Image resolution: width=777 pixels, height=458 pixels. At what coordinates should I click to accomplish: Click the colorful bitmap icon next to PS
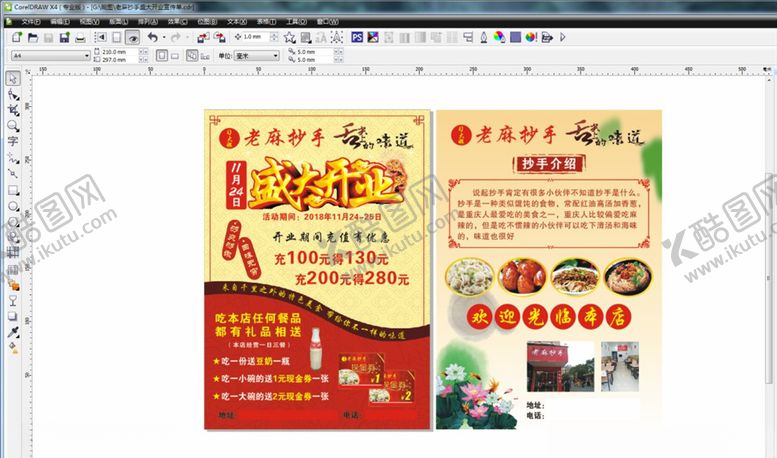(373, 37)
